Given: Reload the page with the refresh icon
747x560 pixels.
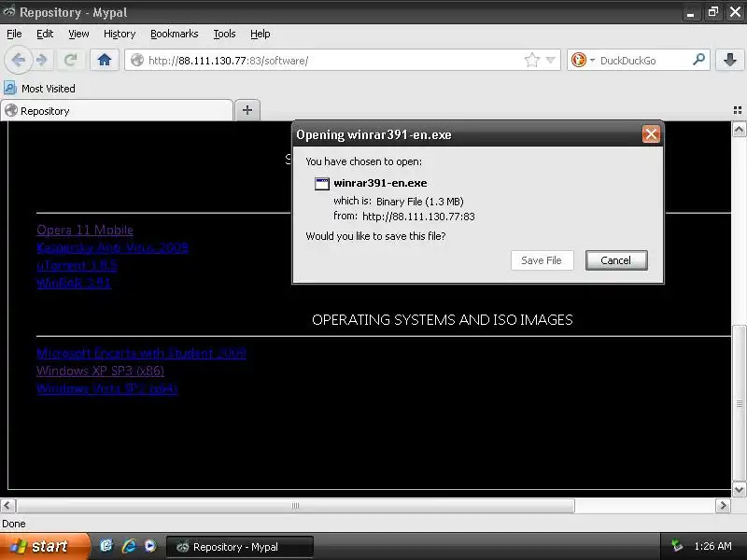Looking at the screenshot, I should coord(71,60).
